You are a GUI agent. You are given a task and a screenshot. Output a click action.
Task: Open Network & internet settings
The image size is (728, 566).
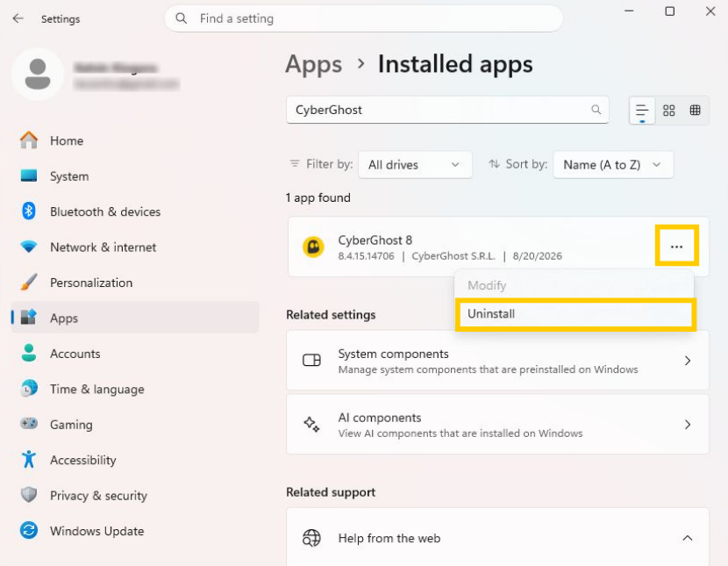click(x=135, y=247)
